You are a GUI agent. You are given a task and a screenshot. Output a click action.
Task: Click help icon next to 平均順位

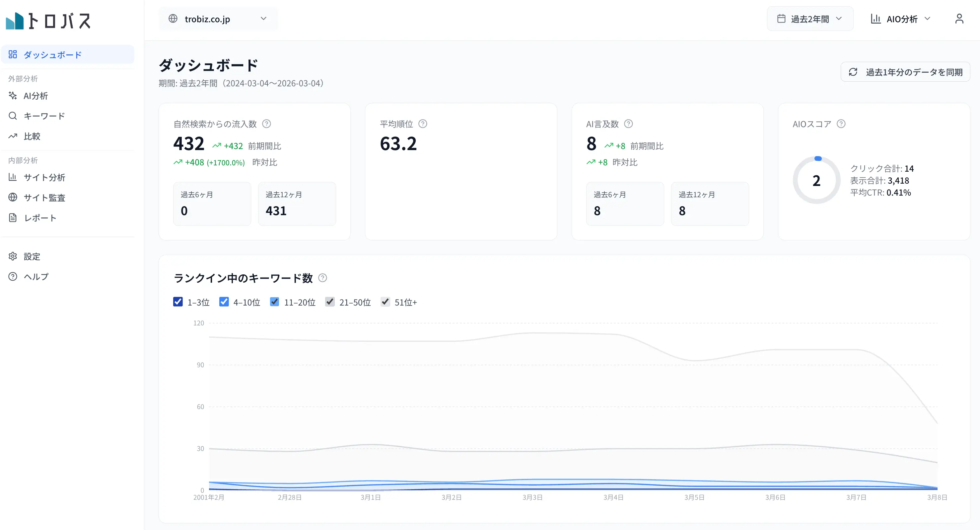click(x=423, y=124)
